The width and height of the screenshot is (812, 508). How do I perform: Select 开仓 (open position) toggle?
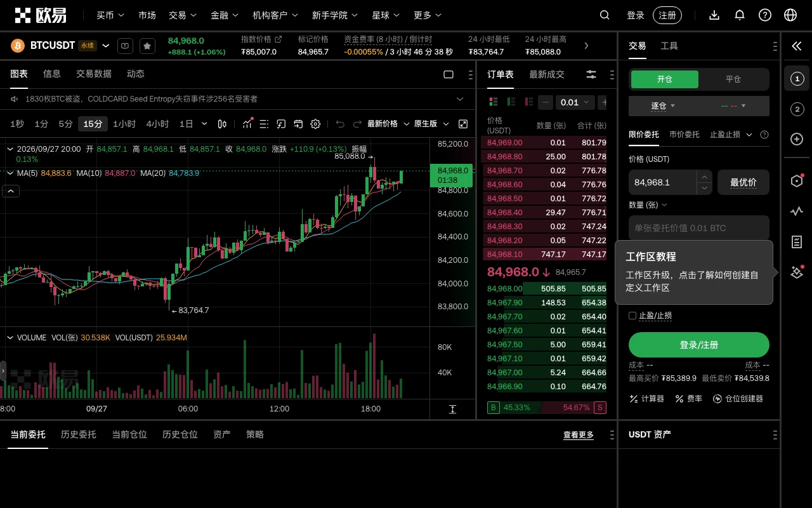pos(665,79)
